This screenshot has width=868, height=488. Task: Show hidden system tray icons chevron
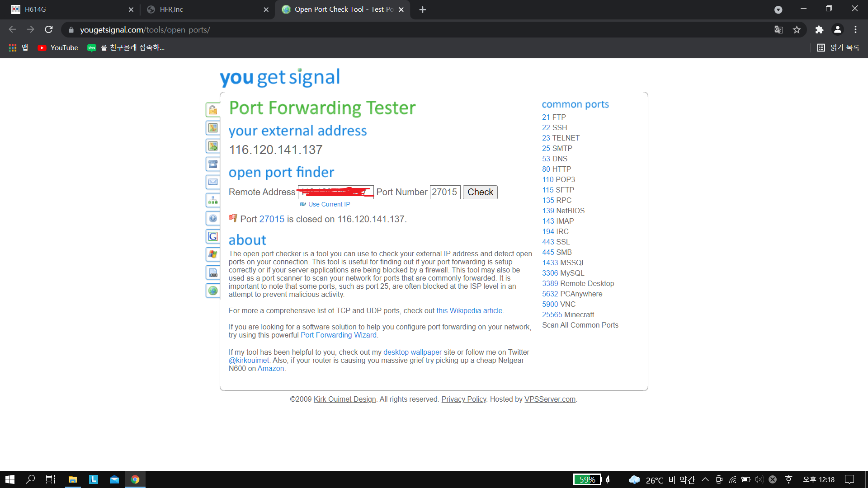[705, 479]
